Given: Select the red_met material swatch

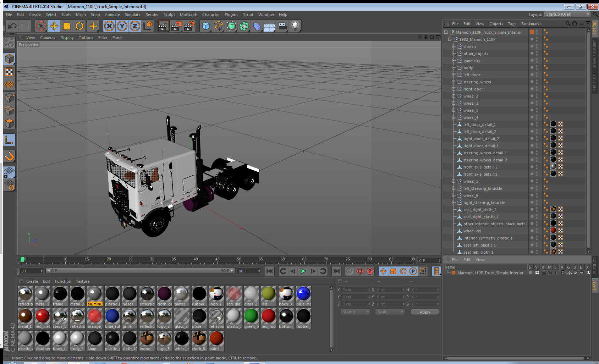Looking at the screenshot, I should click(43, 319).
